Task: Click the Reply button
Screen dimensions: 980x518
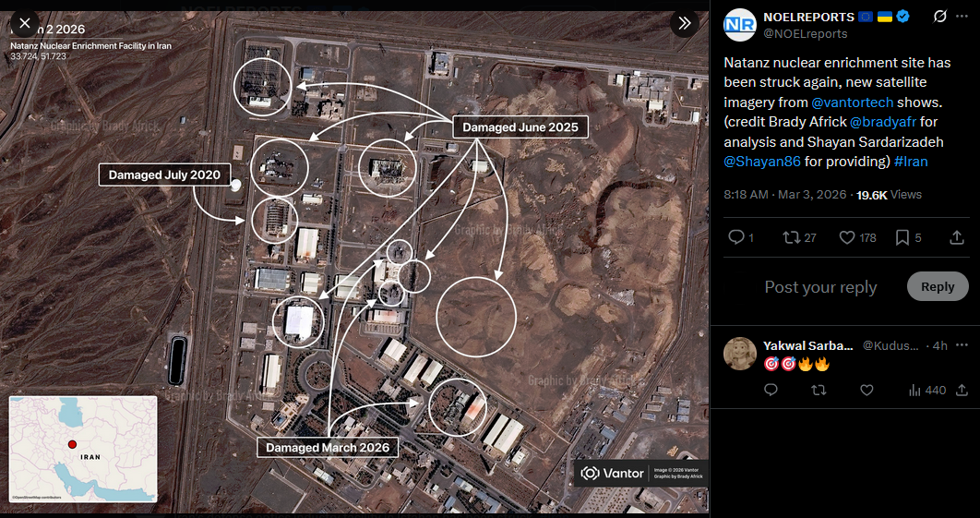Action: click(938, 286)
